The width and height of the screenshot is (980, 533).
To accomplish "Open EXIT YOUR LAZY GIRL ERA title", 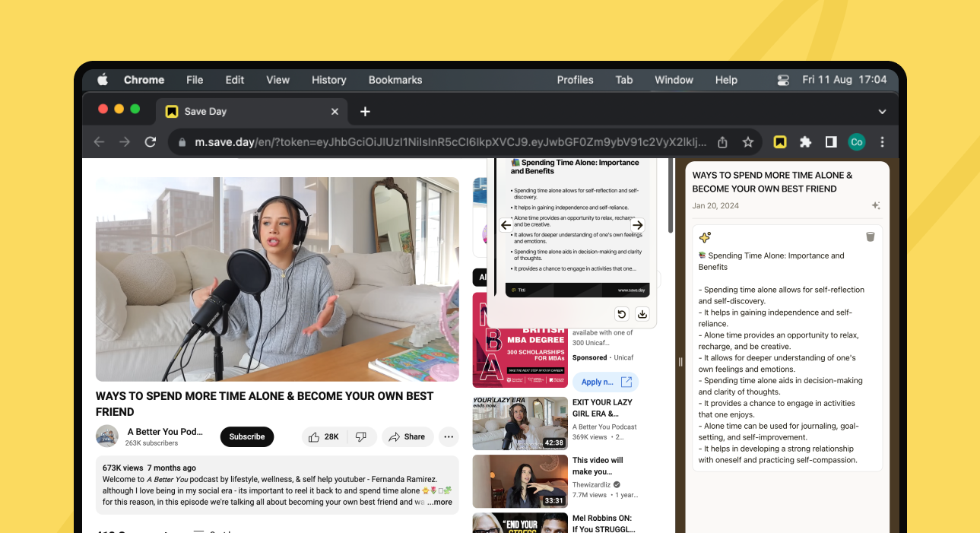I will coord(603,408).
